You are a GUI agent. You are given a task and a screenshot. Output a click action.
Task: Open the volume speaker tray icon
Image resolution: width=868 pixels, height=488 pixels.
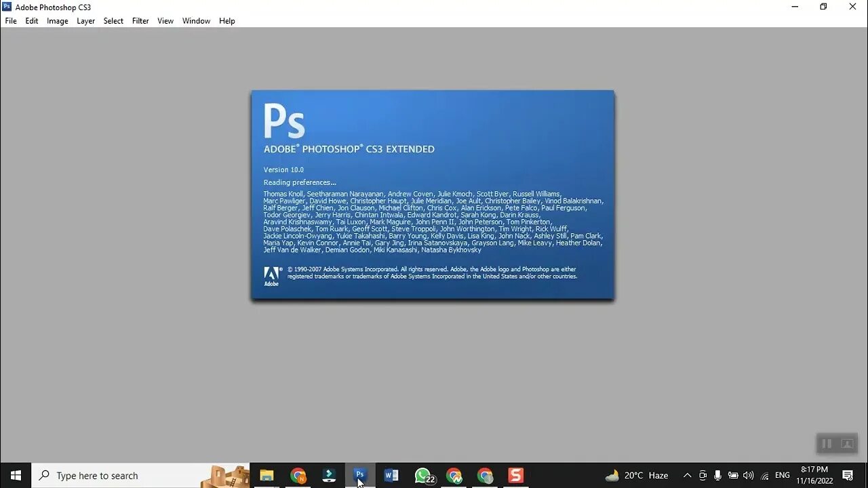(749, 476)
